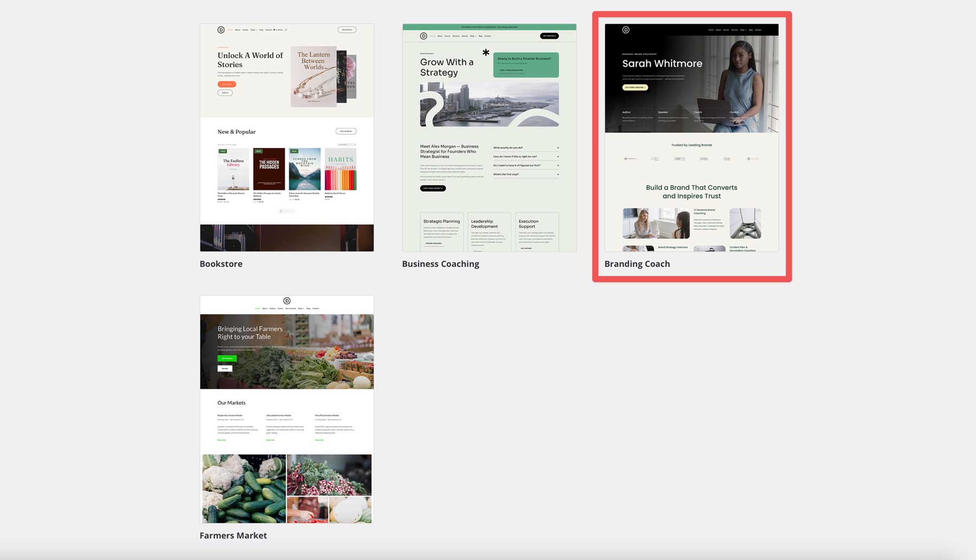976x560 pixels.
Task: Select Events in Farmers Market navigation
Action: click(x=280, y=308)
